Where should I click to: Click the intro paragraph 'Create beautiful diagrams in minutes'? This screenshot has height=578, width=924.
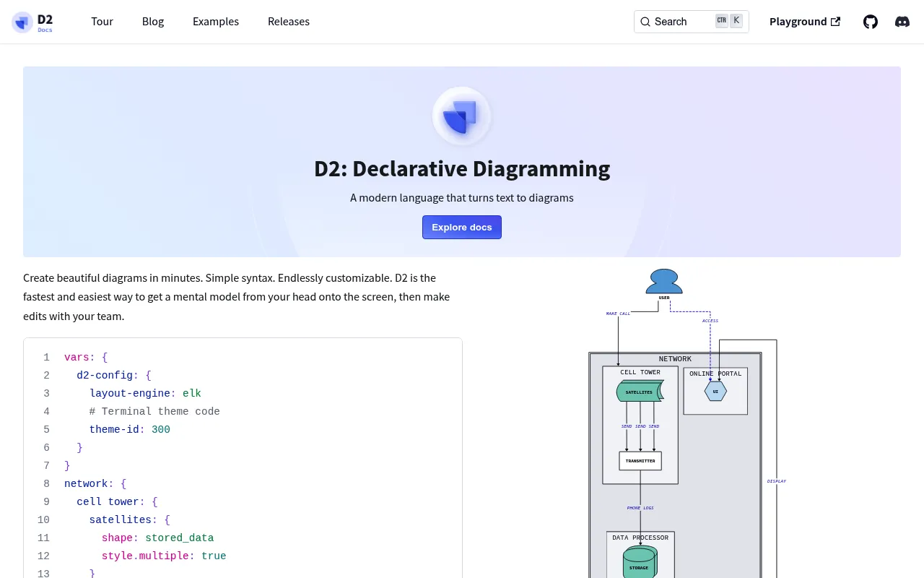pyautogui.click(x=237, y=297)
